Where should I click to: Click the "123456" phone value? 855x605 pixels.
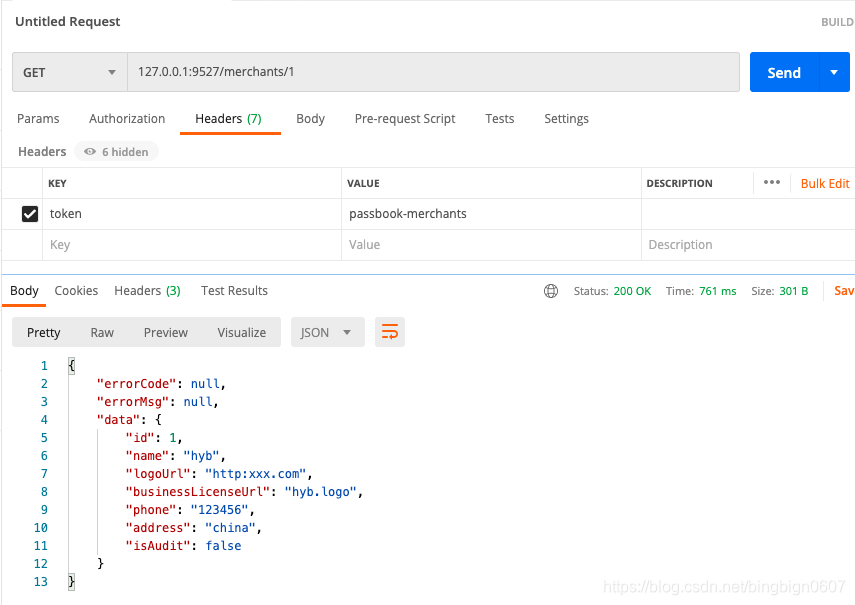[x=220, y=510]
